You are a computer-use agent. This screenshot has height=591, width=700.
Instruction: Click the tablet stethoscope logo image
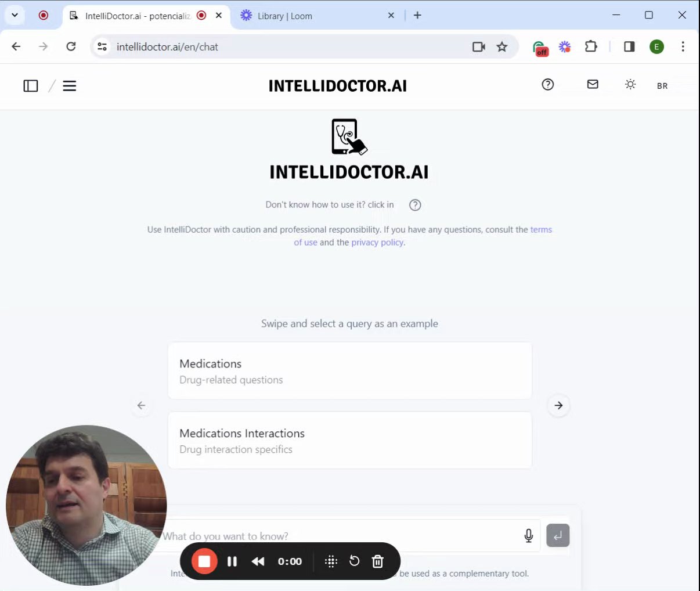pyautogui.click(x=349, y=137)
